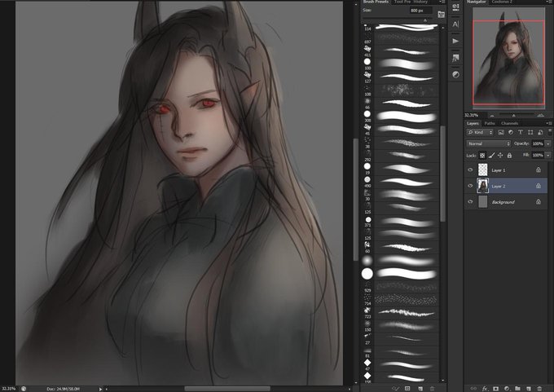Screen dimensions: 554x392
Task: Open the Kind filter dropdown
Action: pos(480,132)
